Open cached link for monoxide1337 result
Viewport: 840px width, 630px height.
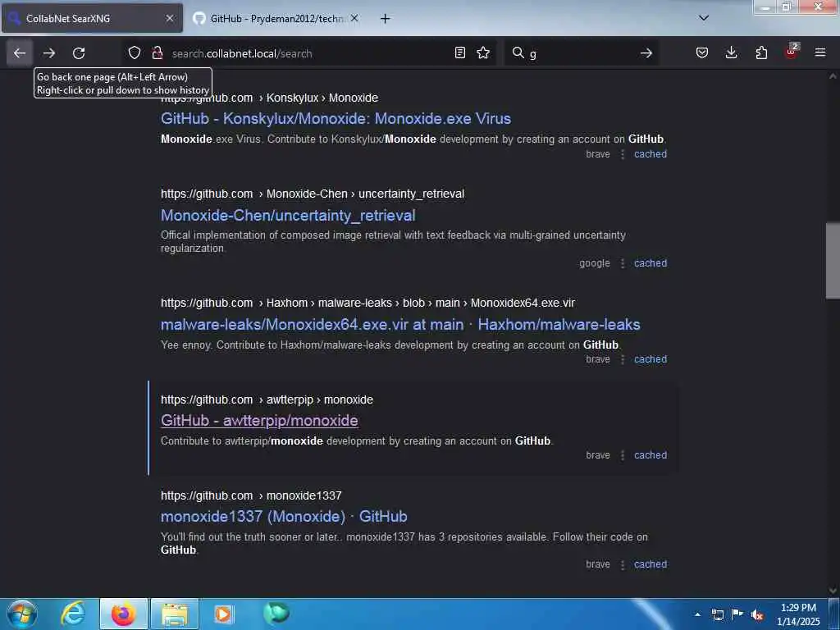651,564
